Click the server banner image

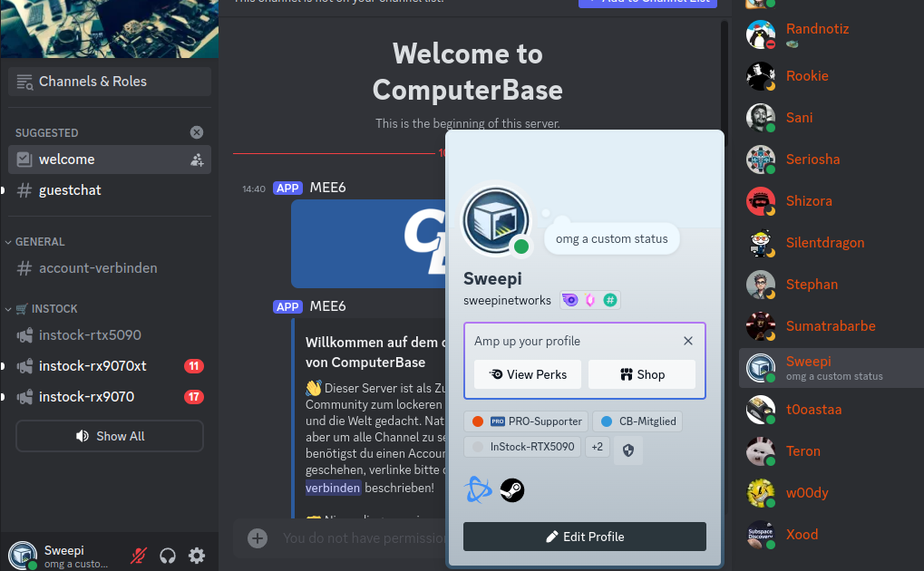(110, 29)
